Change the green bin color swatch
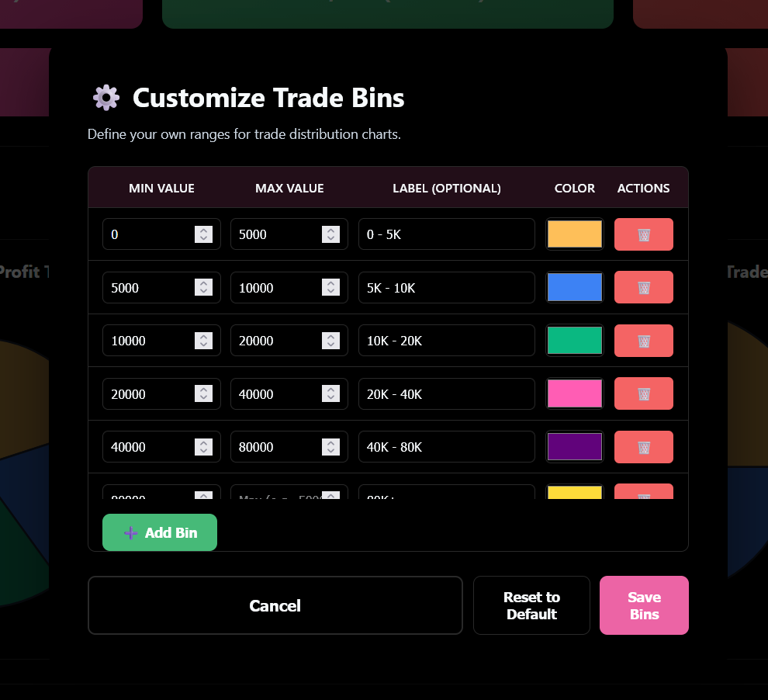 click(575, 341)
